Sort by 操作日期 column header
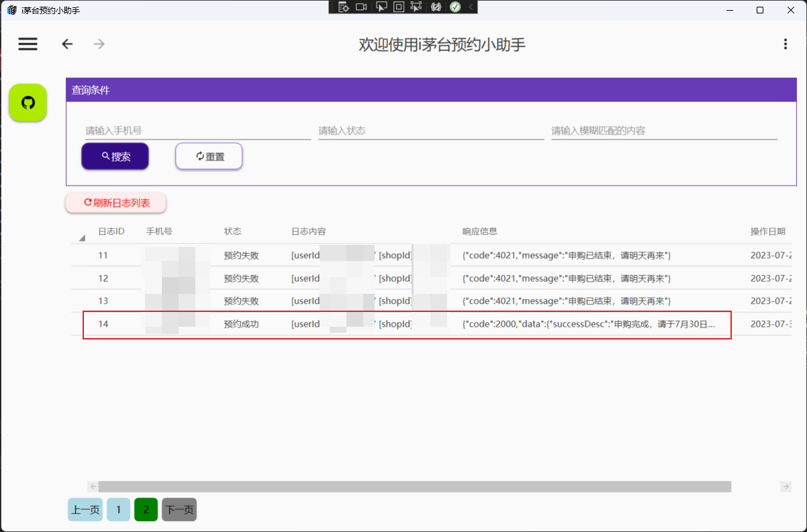807x532 pixels. tap(767, 231)
